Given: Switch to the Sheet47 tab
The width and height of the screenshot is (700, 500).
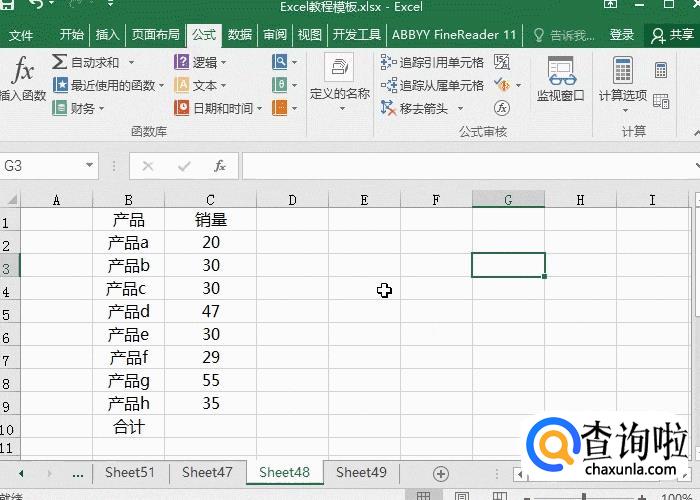Looking at the screenshot, I should pyautogui.click(x=207, y=472).
